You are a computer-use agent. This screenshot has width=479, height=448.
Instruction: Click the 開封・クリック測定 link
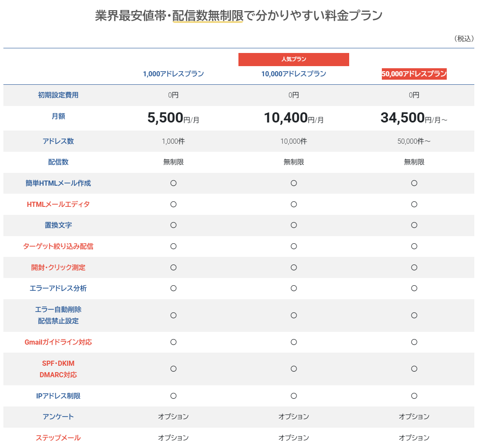58,267
